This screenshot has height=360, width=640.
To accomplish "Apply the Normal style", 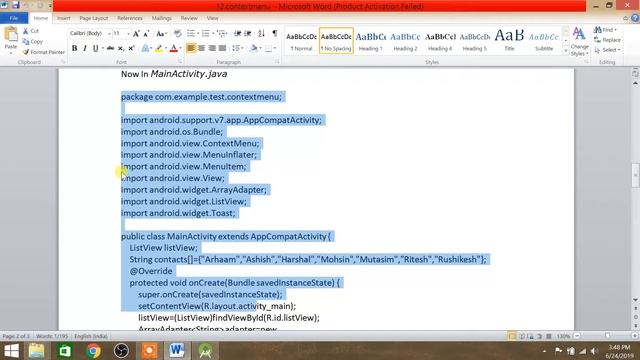I will click(301, 41).
